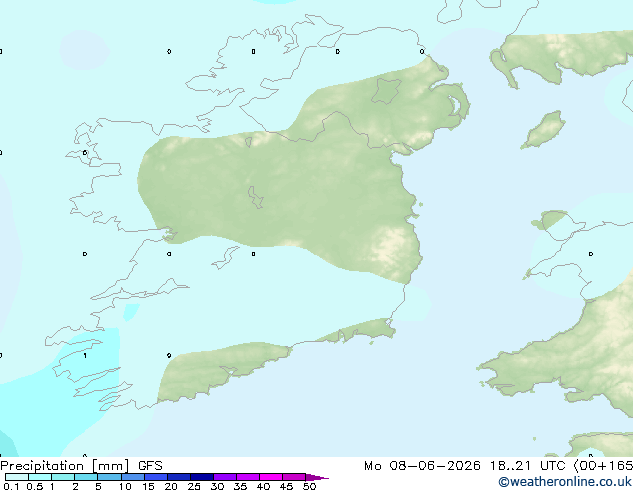Select the 25–30 mm dark blue swatch
This screenshot has width=634, height=490.
coord(201,477)
